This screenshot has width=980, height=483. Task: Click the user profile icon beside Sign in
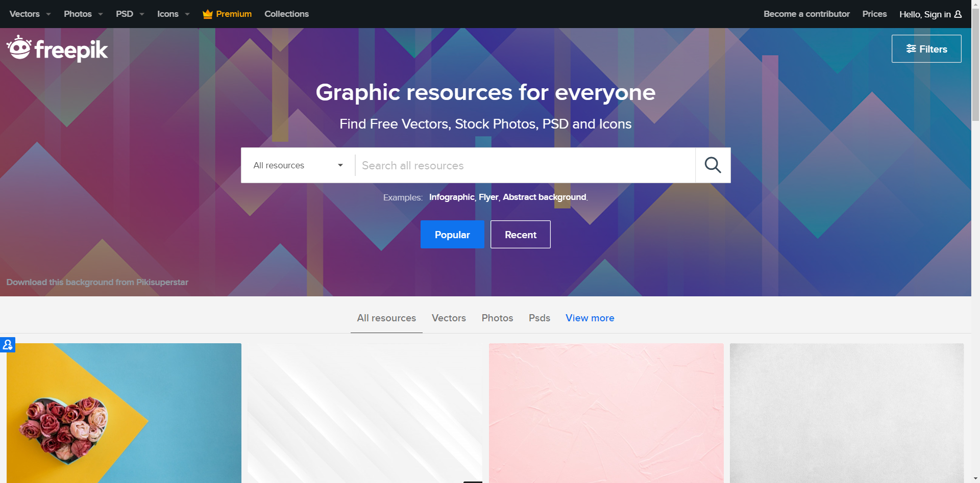click(x=958, y=14)
